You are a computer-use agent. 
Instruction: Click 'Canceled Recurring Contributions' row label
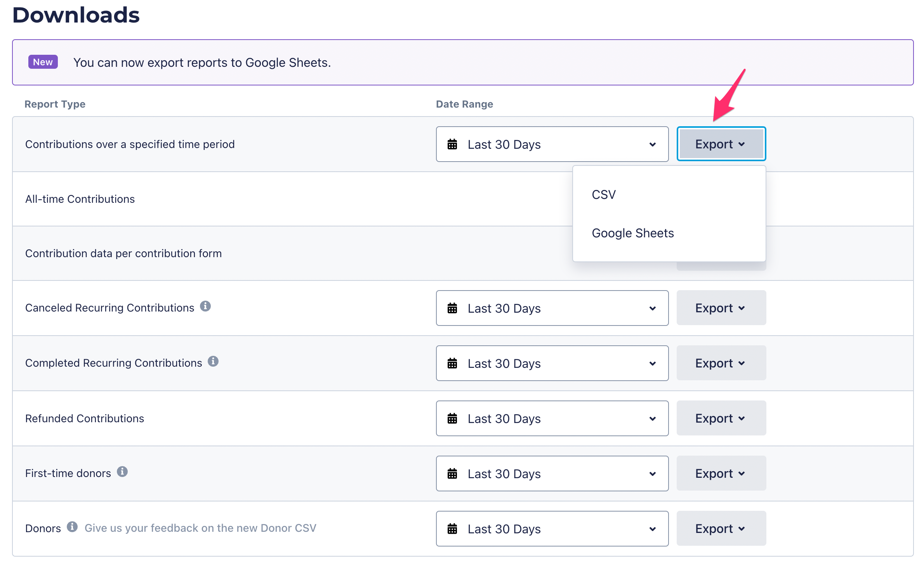[110, 308]
